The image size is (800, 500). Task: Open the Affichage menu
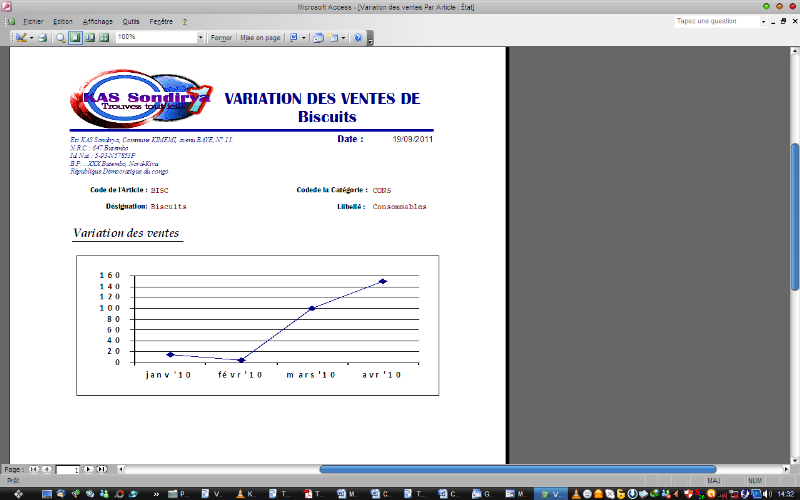pos(97,21)
